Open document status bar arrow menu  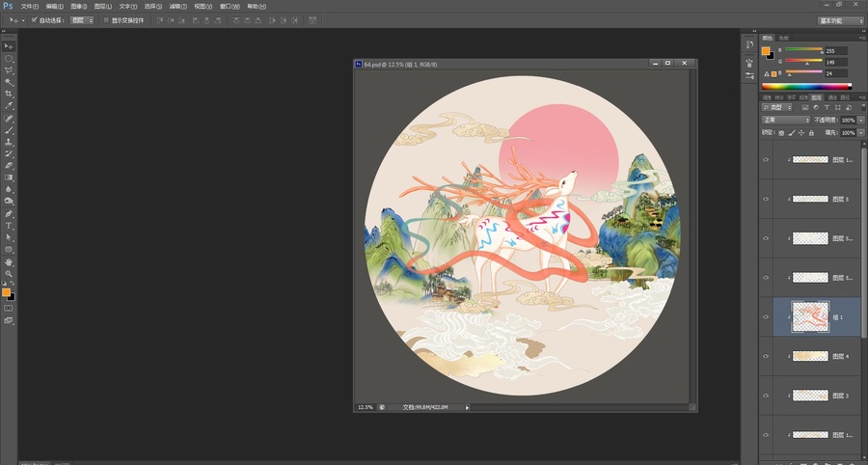coord(467,407)
